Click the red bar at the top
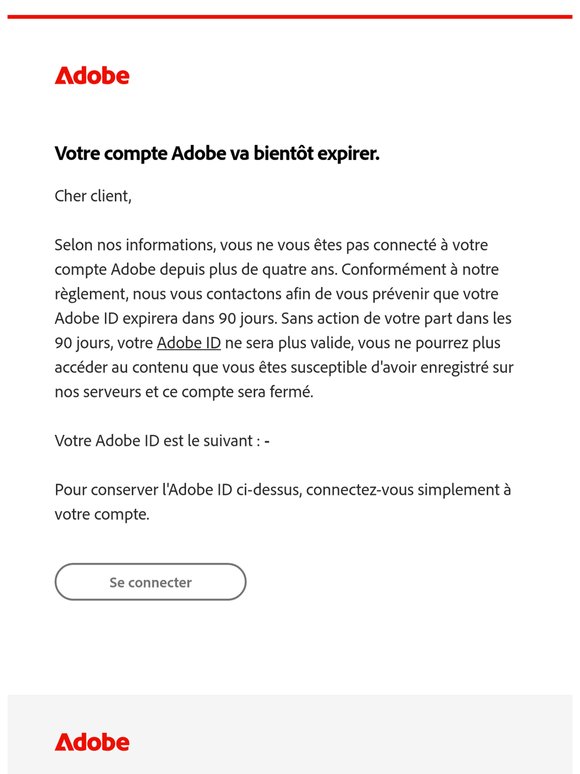This screenshot has height=774, width=580. (290, 17)
